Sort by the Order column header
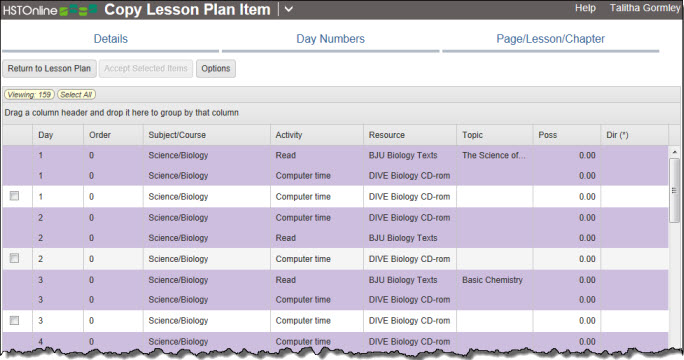This screenshot has width=684, height=360. pyautogui.click(x=113, y=135)
